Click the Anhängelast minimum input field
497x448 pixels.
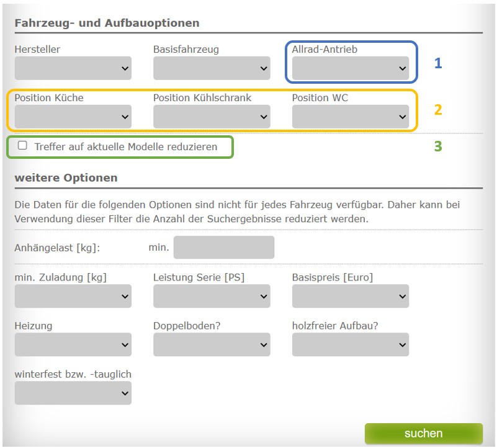(x=224, y=248)
